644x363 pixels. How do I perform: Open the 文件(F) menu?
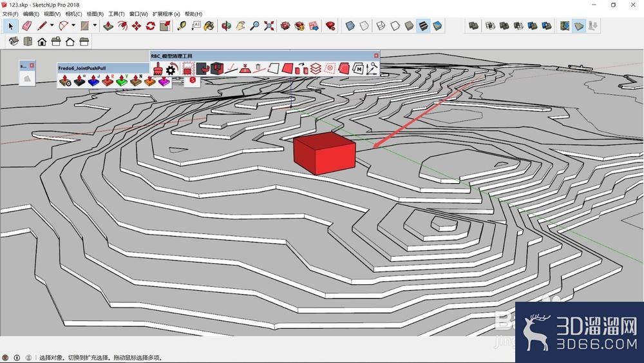tap(10, 14)
